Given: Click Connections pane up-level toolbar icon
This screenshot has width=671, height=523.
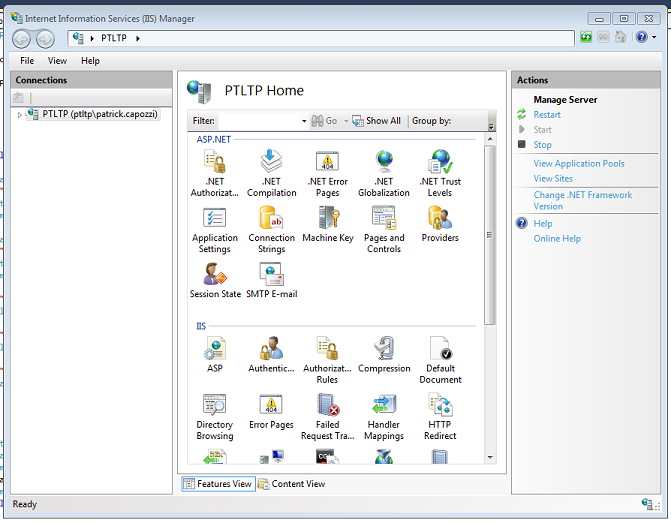Looking at the screenshot, I should coord(18,98).
